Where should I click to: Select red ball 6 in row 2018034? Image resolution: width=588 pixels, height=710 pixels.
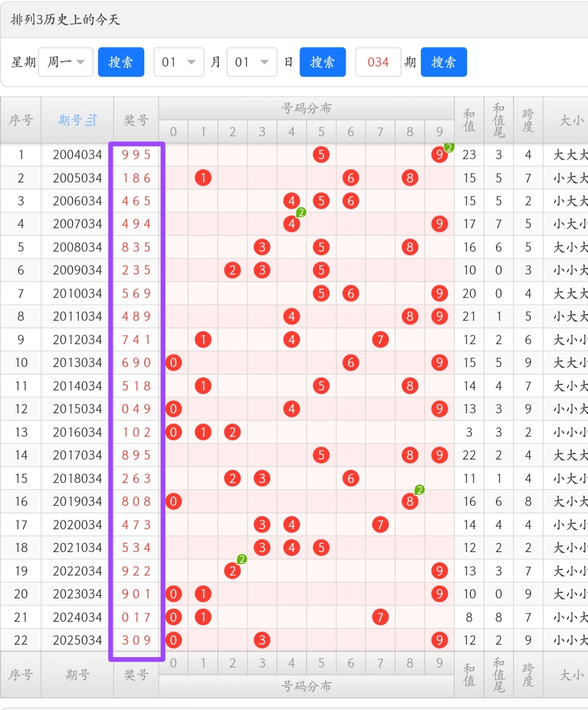(x=351, y=479)
